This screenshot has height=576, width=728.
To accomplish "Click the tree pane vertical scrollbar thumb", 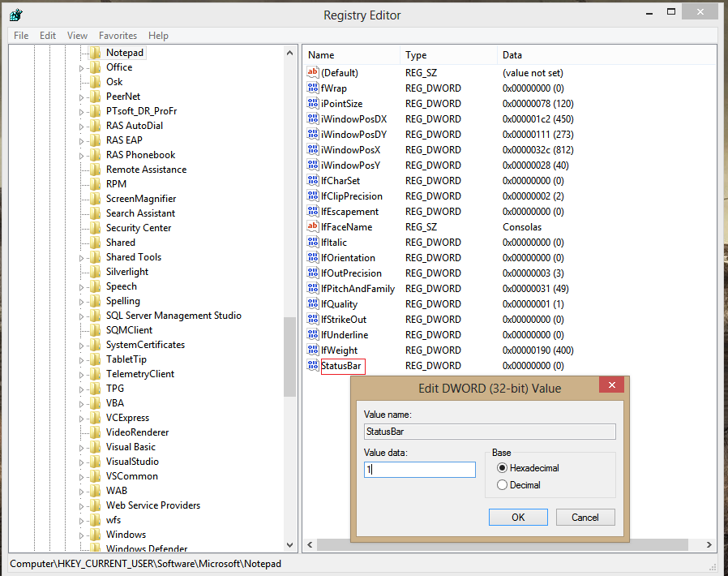I will (x=289, y=357).
